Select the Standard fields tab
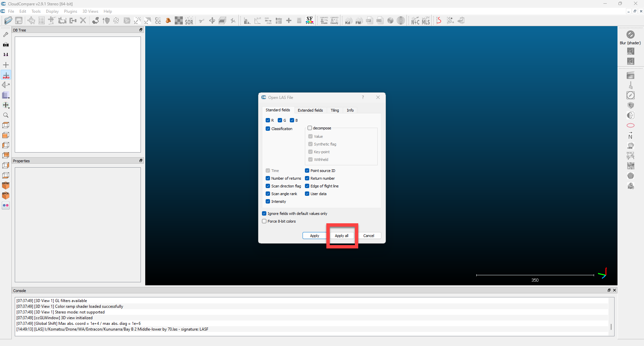Viewport: 644px width, 346px height. (x=278, y=110)
